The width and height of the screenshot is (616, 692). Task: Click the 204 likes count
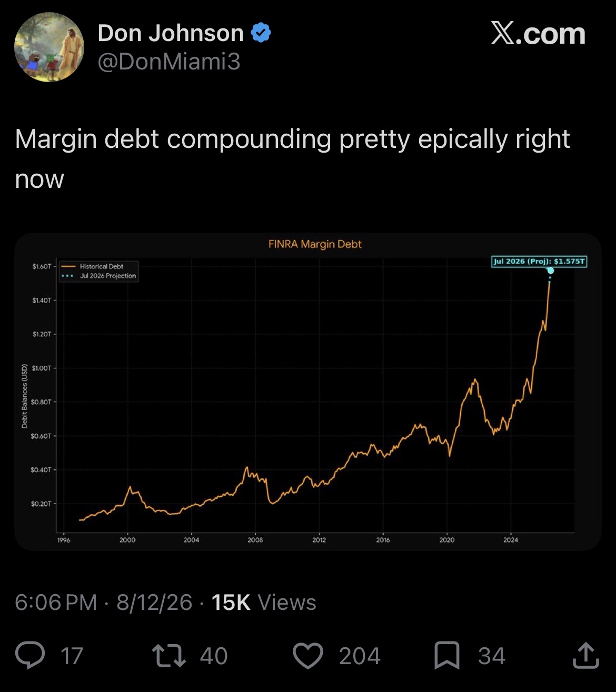point(360,656)
